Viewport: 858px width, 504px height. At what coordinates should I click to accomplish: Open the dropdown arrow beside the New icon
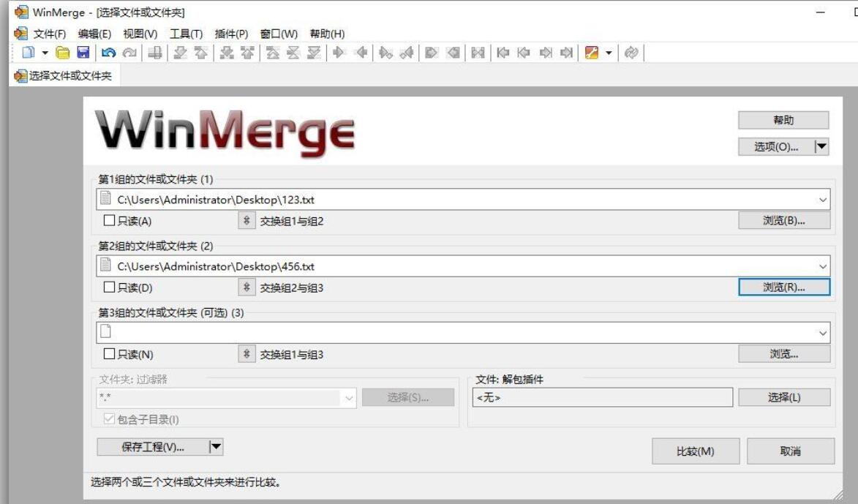[x=45, y=53]
